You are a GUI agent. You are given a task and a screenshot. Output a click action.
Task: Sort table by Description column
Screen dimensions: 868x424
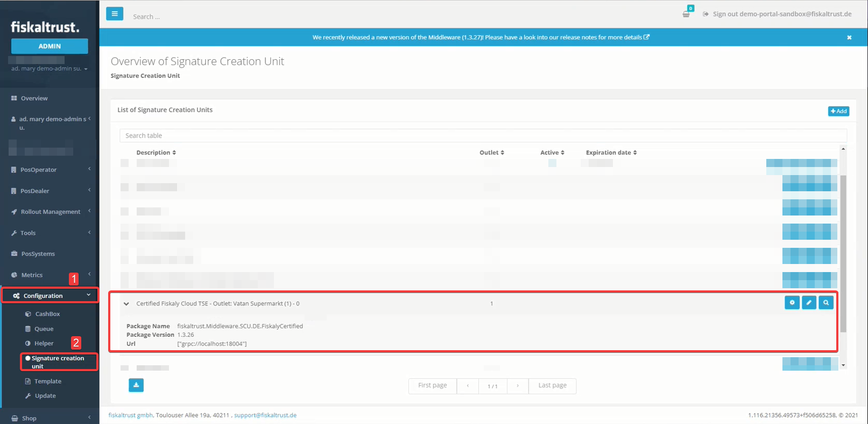pyautogui.click(x=156, y=152)
